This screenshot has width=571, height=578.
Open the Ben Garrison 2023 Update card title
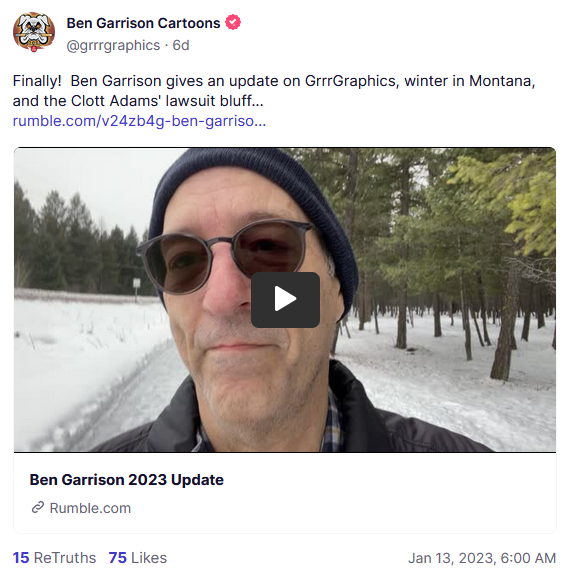click(x=126, y=480)
